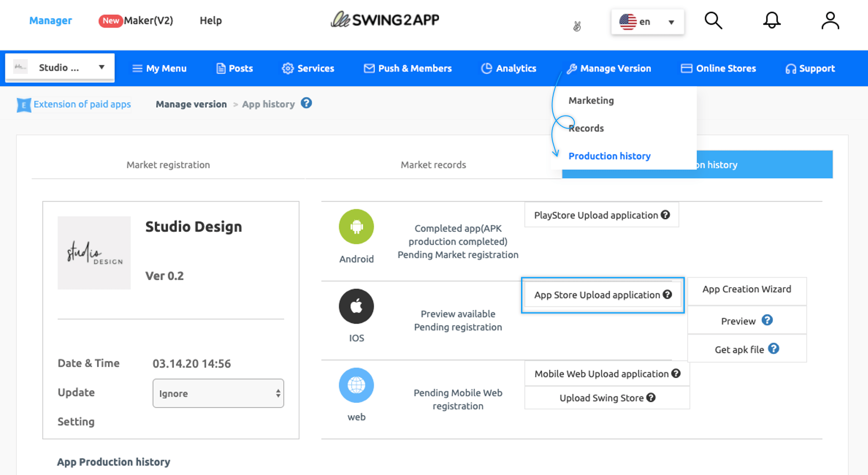868x475 pixels.
Task: Click the PlayStore Upload application button
Action: [601, 215]
